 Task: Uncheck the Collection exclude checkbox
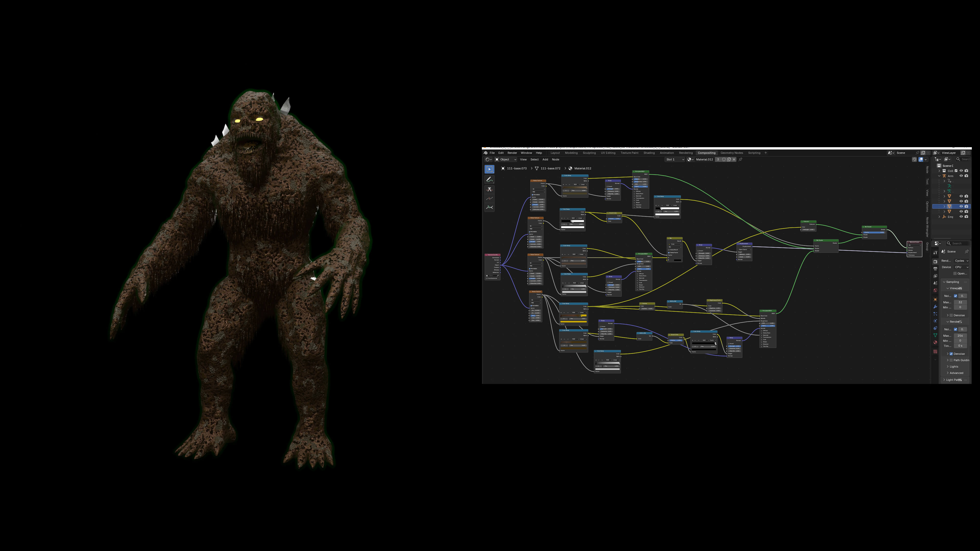pos(956,171)
